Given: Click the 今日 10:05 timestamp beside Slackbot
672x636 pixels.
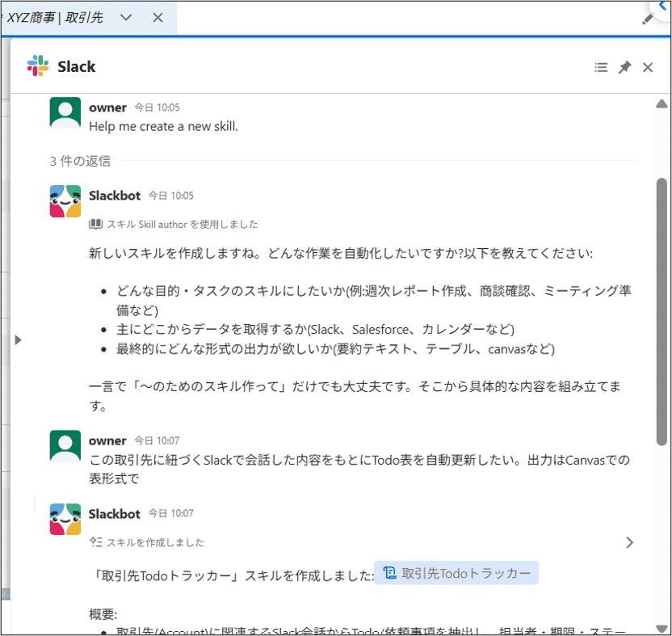Looking at the screenshot, I should [171, 196].
